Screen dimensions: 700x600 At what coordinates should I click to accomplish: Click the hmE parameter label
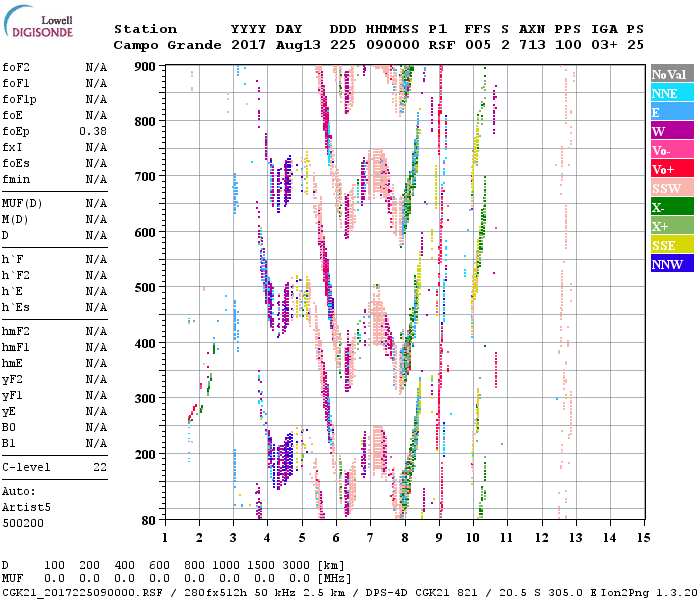pyautogui.click(x=12, y=363)
